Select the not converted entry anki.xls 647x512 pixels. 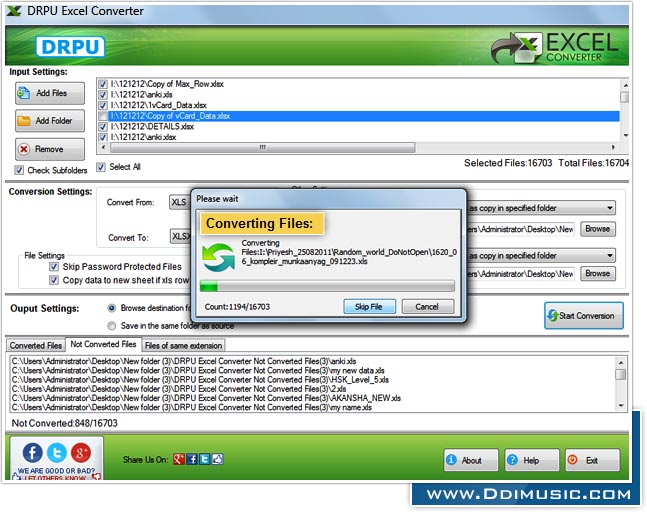pyautogui.click(x=184, y=361)
